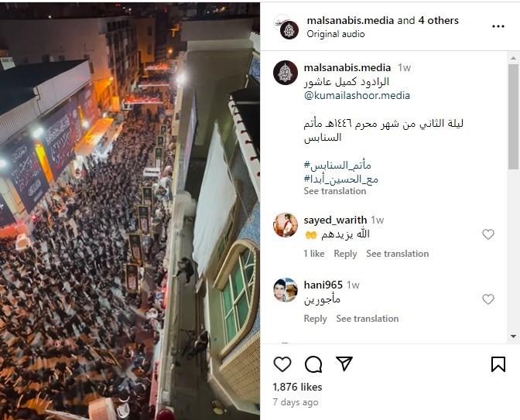Click the scrollbar up arrow in comments
The height and width of the screenshot is (420, 520).
pyautogui.click(x=513, y=58)
